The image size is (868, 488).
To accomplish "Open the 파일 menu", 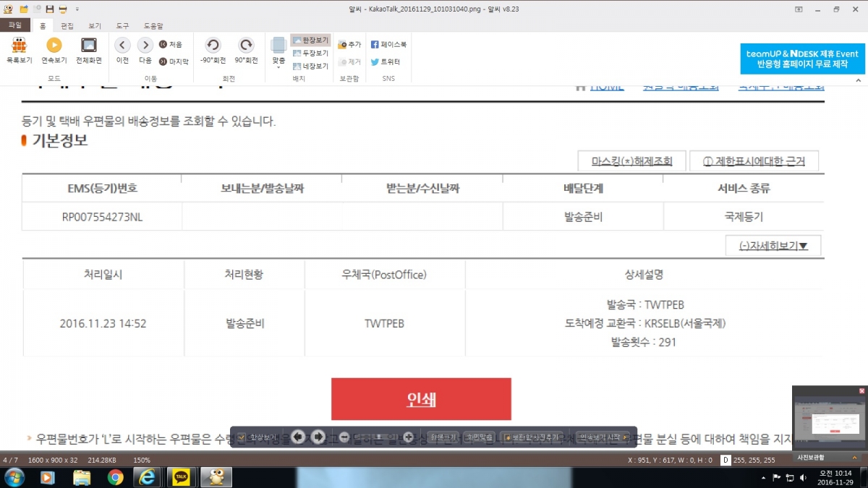I will click(14, 25).
